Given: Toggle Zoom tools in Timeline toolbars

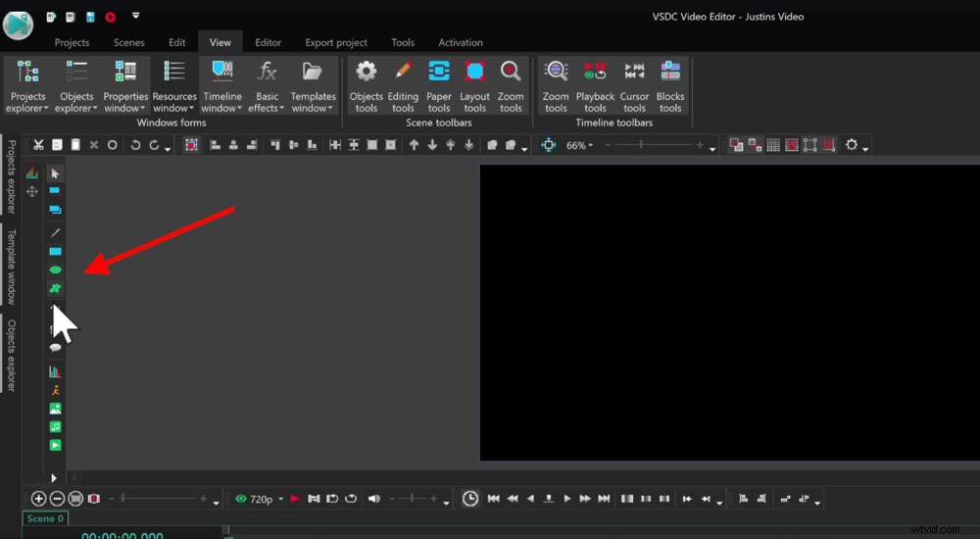Looking at the screenshot, I should (556, 85).
